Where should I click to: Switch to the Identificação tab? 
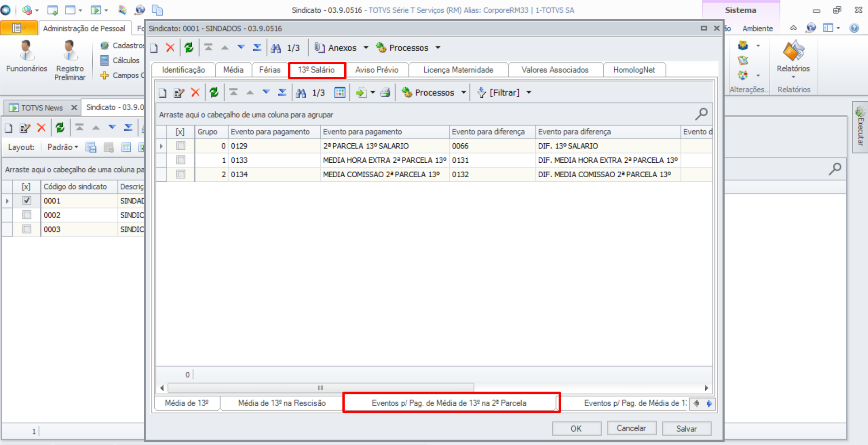[183, 70]
